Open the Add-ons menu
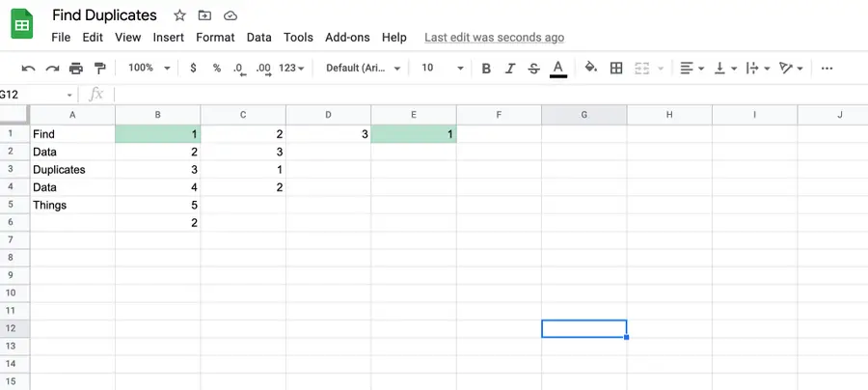 coord(346,38)
